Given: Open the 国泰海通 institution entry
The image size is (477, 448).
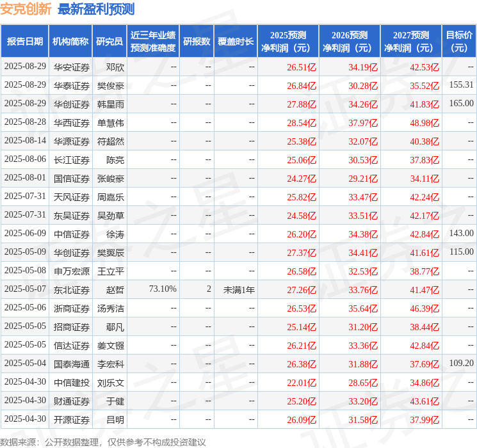Looking at the screenshot, I should pyautogui.click(x=72, y=364).
